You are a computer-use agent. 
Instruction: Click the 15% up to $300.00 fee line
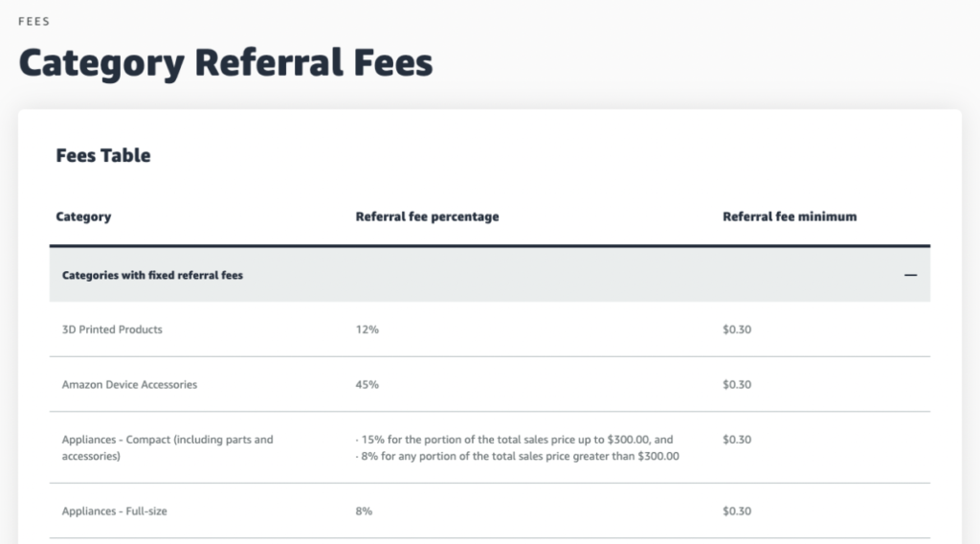[x=514, y=440]
